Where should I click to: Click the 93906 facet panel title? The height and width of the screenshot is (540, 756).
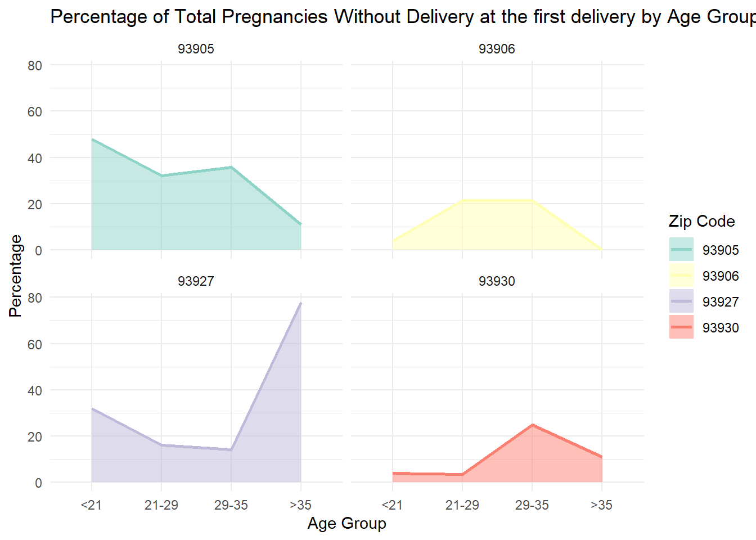click(x=497, y=49)
